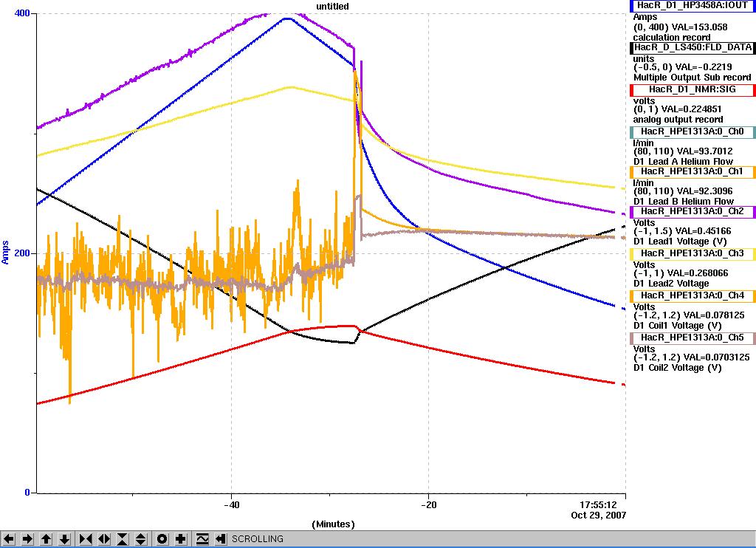This screenshot has width=756, height=548.
Task: Select the HacR_HPE1313A:0_Ch5 legend entry
Action: (693, 338)
